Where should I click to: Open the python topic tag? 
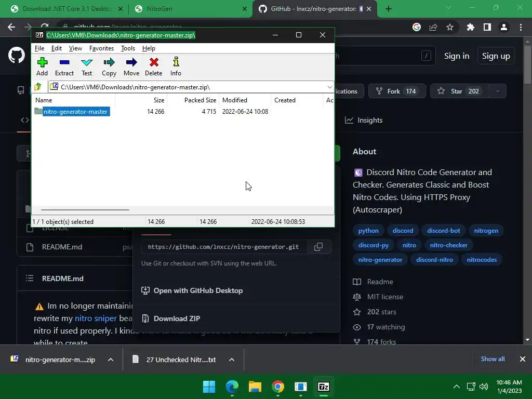point(368,231)
